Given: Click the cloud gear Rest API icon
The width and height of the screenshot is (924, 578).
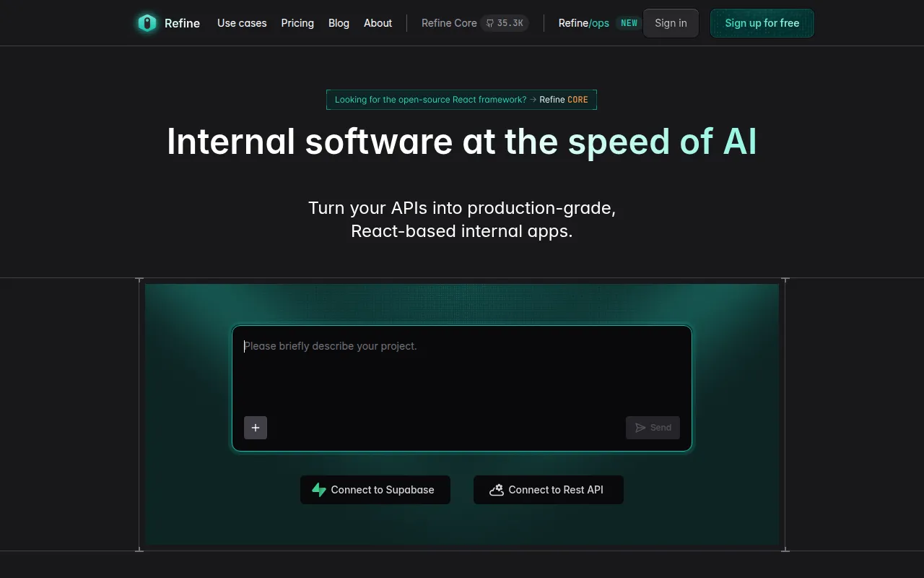Looking at the screenshot, I should coord(497,490).
